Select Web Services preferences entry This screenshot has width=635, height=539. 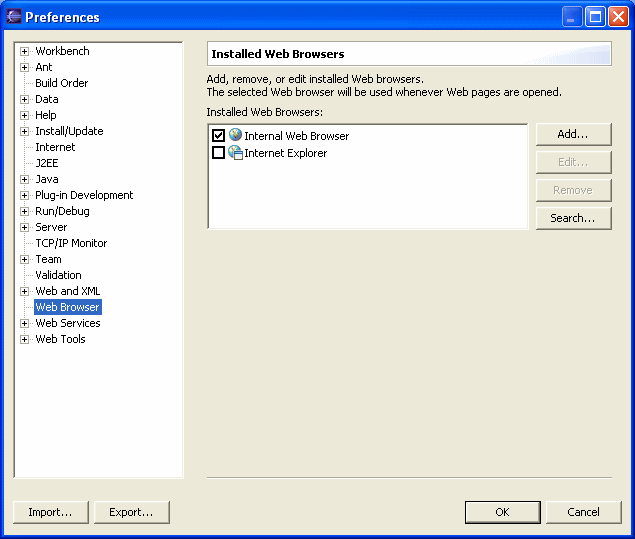click(x=68, y=323)
